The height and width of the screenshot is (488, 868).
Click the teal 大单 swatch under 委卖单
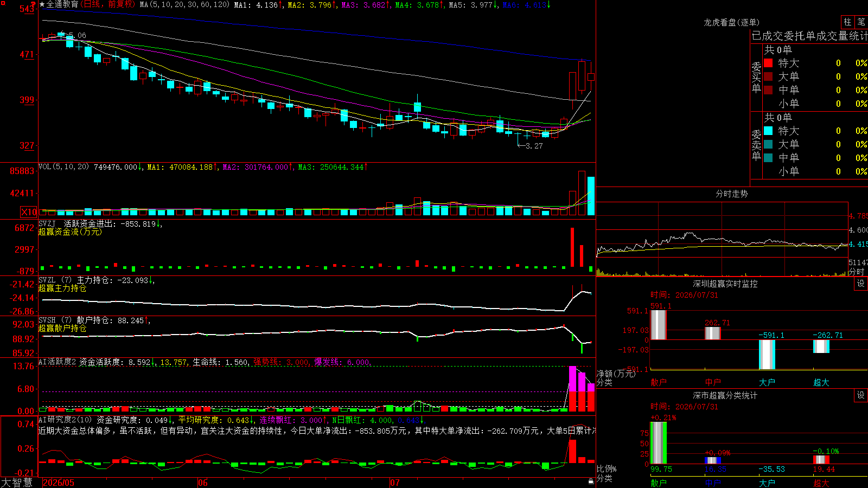coord(768,144)
